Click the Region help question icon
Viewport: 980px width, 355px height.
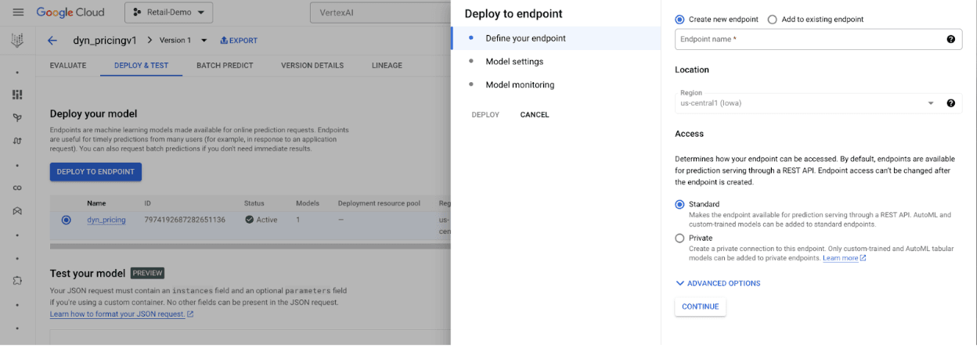[x=950, y=103]
